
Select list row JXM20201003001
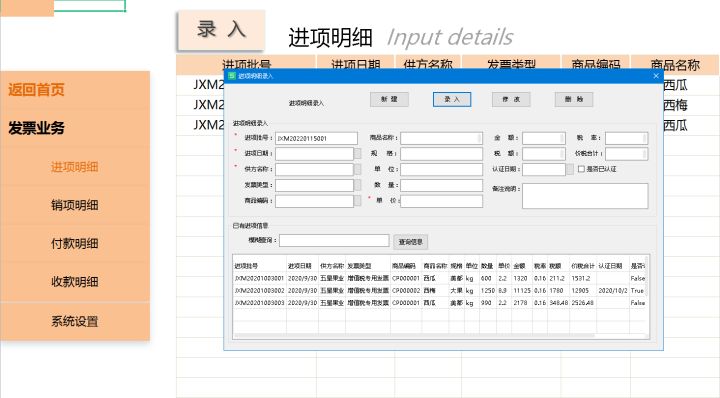tap(439, 278)
